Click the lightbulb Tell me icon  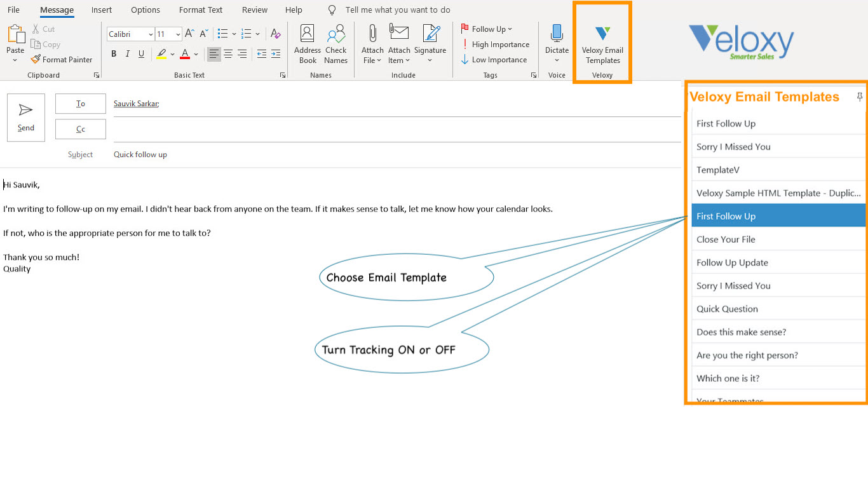coord(332,10)
